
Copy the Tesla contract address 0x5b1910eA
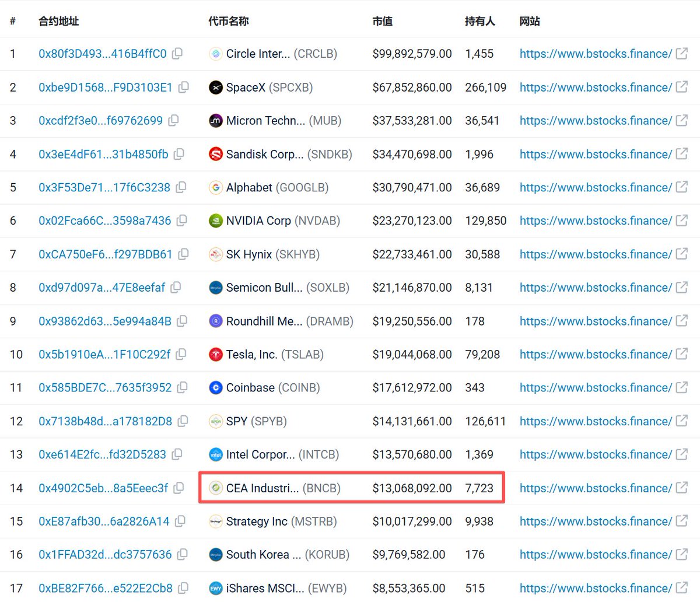tap(181, 354)
